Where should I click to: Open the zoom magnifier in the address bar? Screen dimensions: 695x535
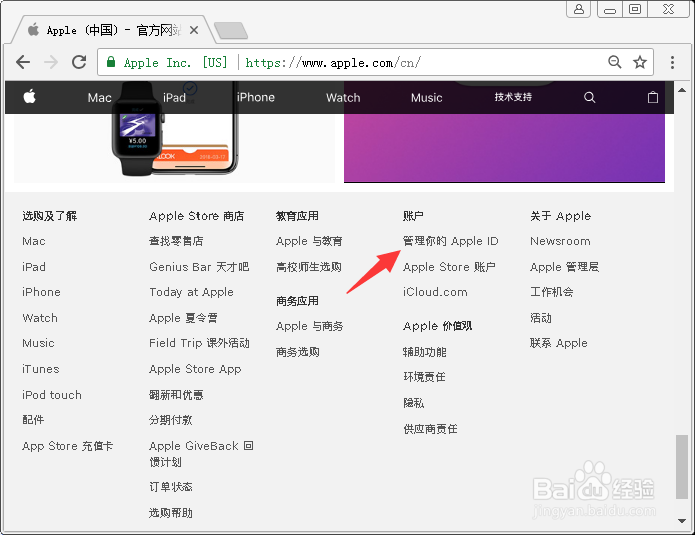614,62
